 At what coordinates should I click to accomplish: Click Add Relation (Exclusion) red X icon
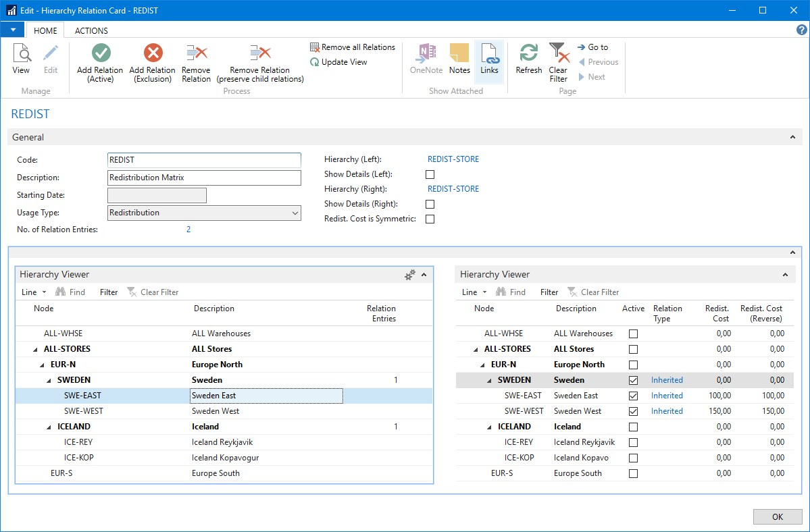coord(153,53)
